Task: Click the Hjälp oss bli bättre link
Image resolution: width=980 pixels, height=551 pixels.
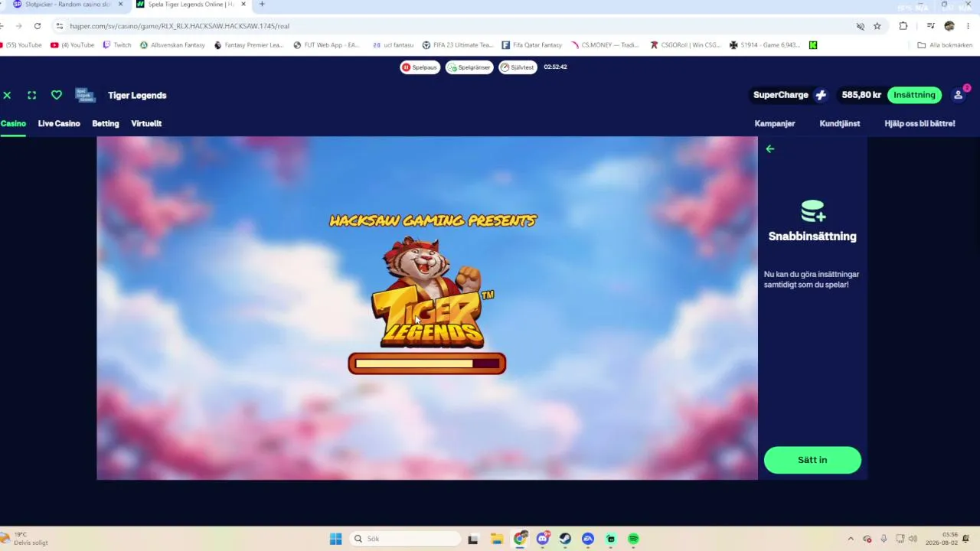Action: [x=920, y=123]
